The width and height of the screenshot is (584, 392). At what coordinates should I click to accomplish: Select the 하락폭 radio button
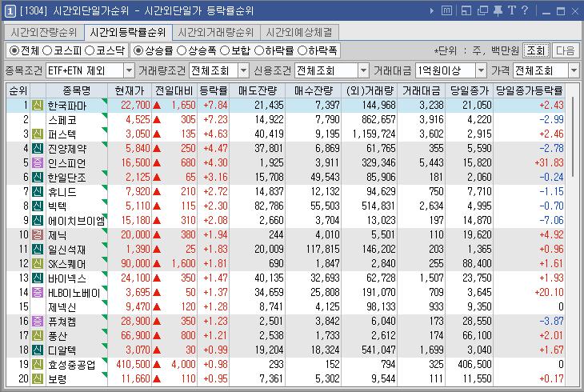(x=302, y=50)
